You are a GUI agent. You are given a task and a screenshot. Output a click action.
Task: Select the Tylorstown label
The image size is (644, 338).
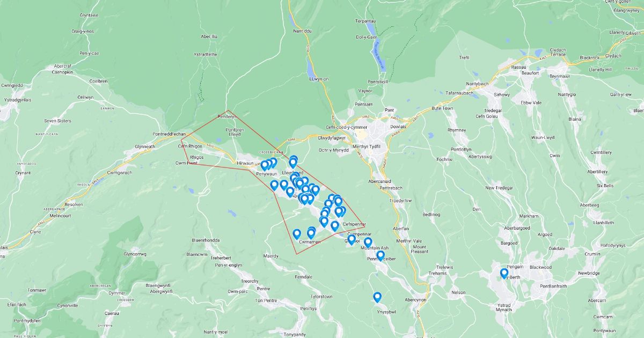(322, 296)
